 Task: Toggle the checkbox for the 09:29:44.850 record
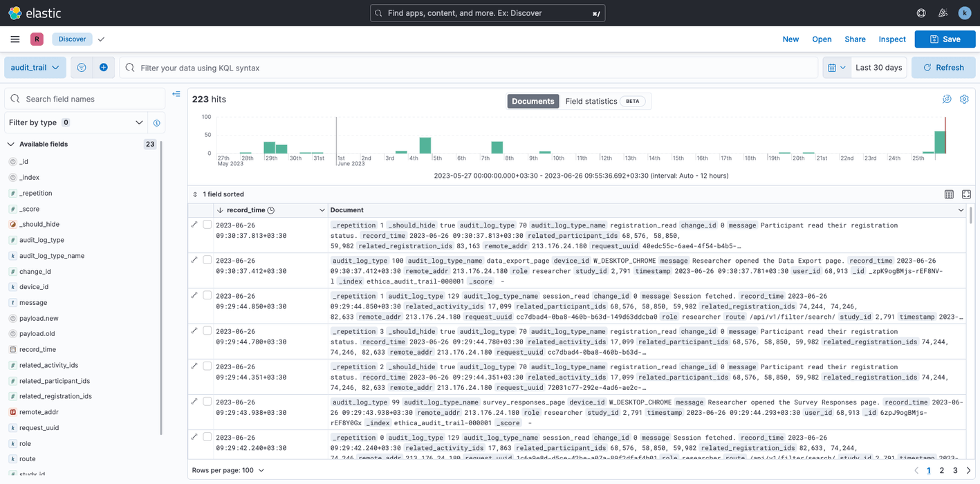pyautogui.click(x=207, y=295)
